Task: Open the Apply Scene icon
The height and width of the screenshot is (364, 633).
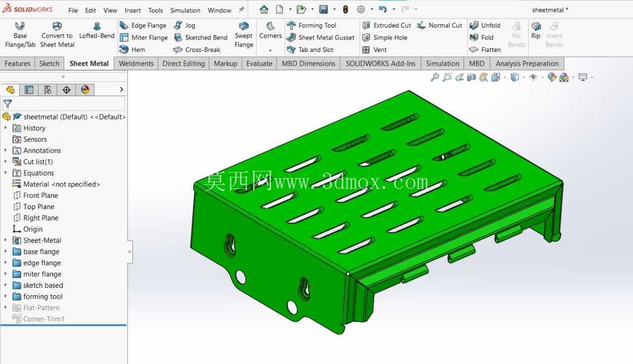Action: click(564, 77)
